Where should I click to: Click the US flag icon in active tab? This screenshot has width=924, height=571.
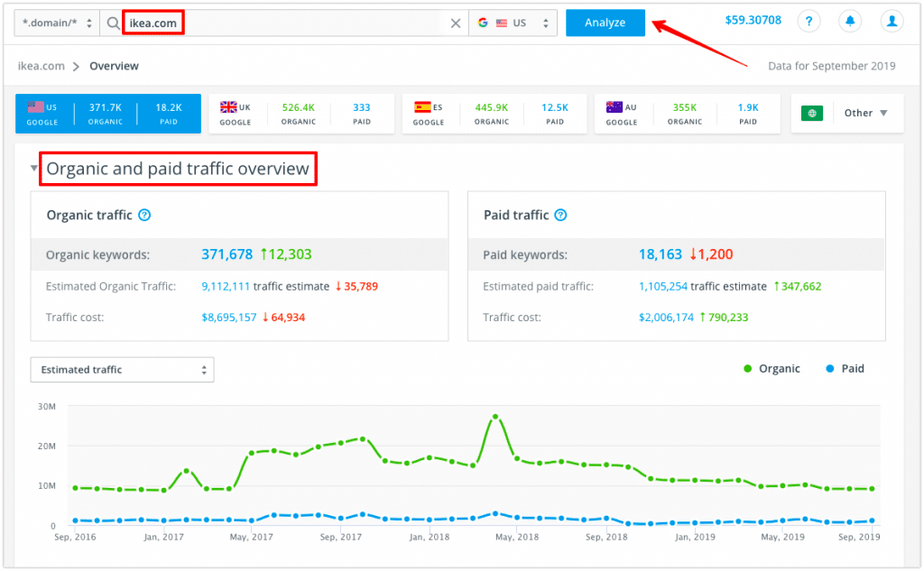coord(35,107)
